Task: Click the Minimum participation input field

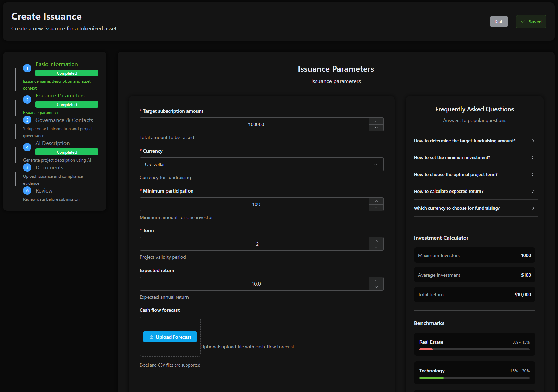Action: [x=254, y=204]
